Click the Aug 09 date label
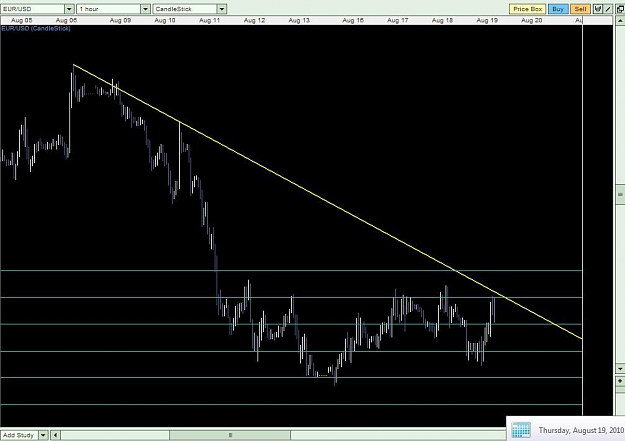 click(x=120, y=20)
